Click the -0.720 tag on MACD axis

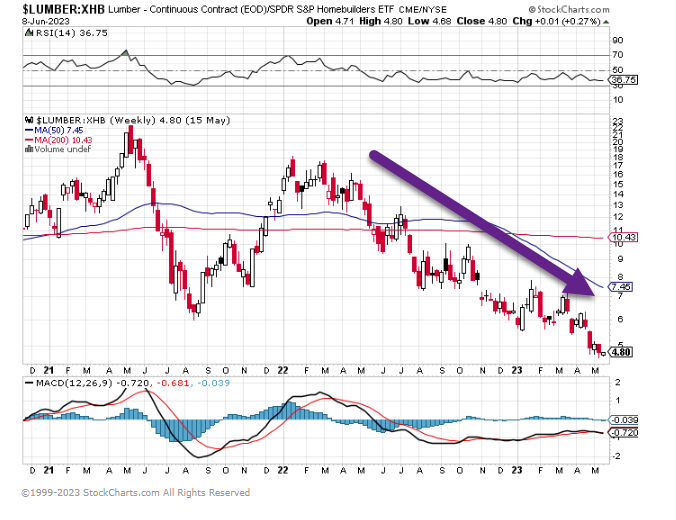(623, 432)
